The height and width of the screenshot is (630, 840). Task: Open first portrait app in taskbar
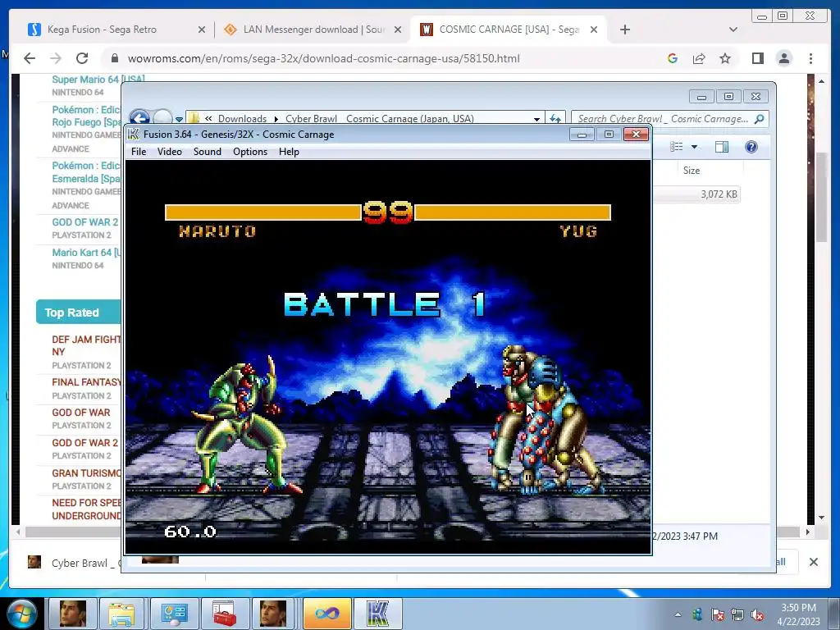coord(73,614)
